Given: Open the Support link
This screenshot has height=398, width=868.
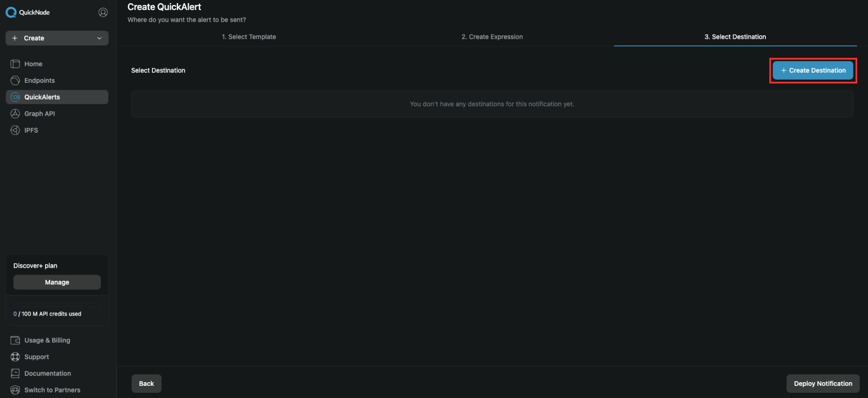Looking at the screenshot, I should [37, 357].
